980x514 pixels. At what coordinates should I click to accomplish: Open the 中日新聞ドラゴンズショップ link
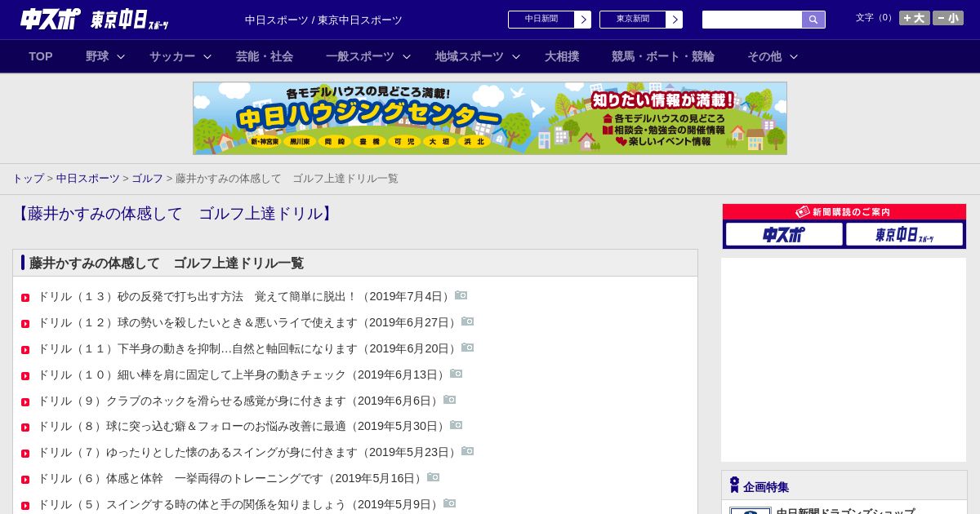(x=845, y=510)
